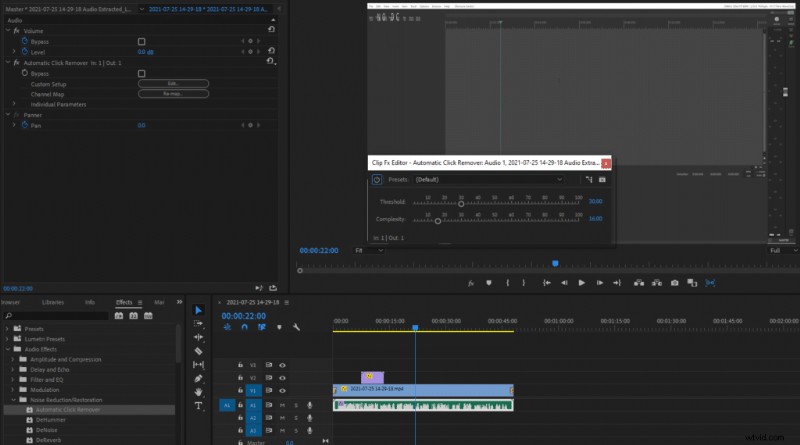Export frame with camera icon
The image size is (800, 445).
click(x=674, y=283)
